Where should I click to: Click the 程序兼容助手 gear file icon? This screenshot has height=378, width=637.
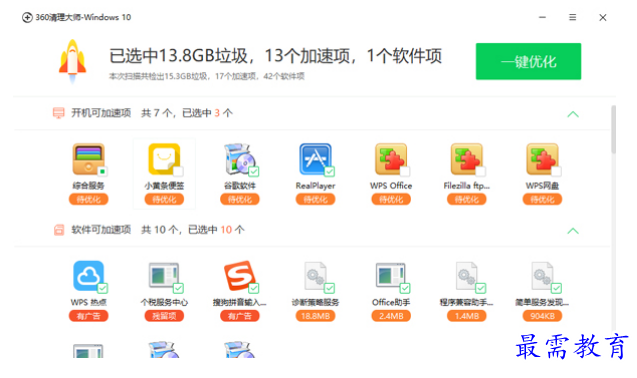click(466, 276)
